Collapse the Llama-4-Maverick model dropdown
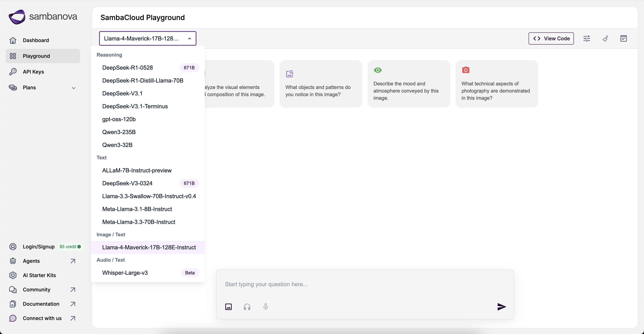Screen dimensions: 644x334 (189, 38)
